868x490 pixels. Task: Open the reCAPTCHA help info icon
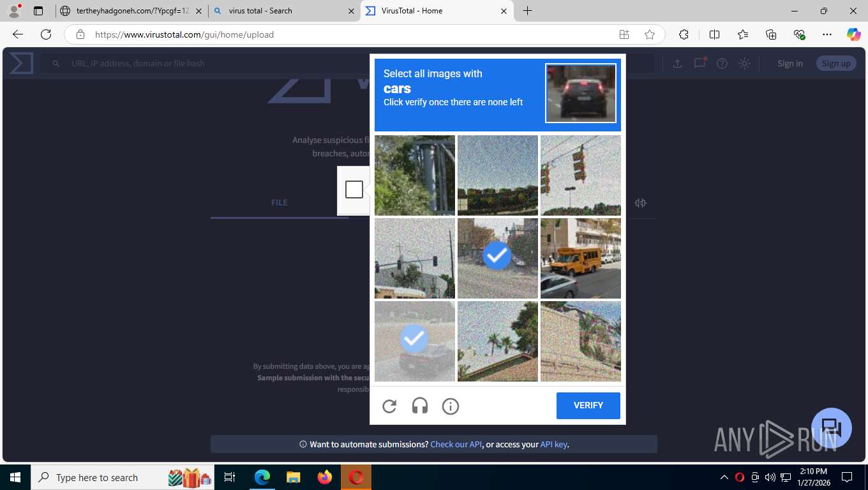(x=451, y=406)
